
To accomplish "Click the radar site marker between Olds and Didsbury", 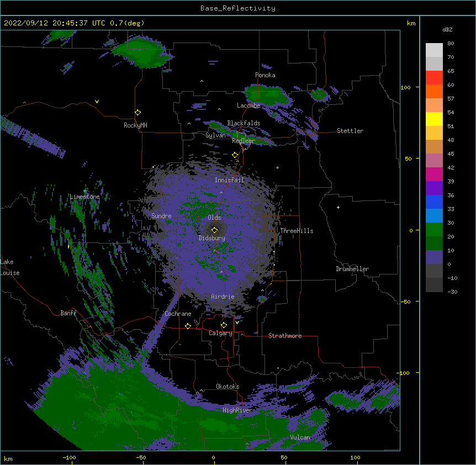I will click(x=214, y=230).
